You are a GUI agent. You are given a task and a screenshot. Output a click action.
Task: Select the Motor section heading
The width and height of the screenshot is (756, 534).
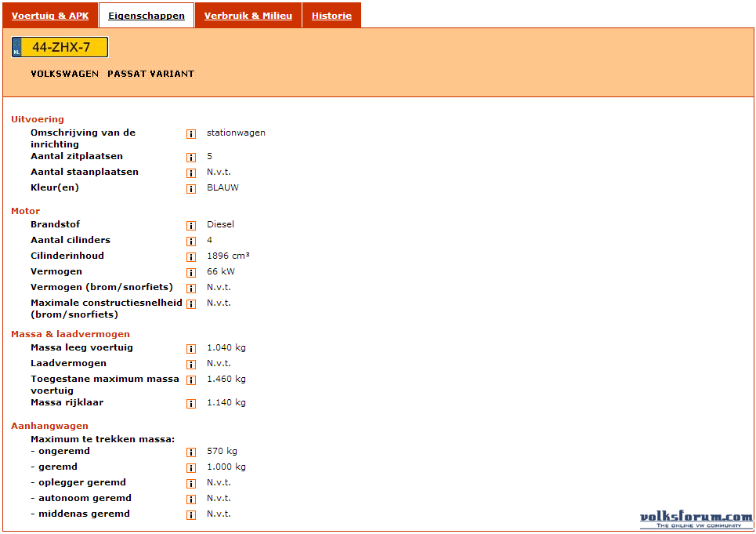[26, 211]
